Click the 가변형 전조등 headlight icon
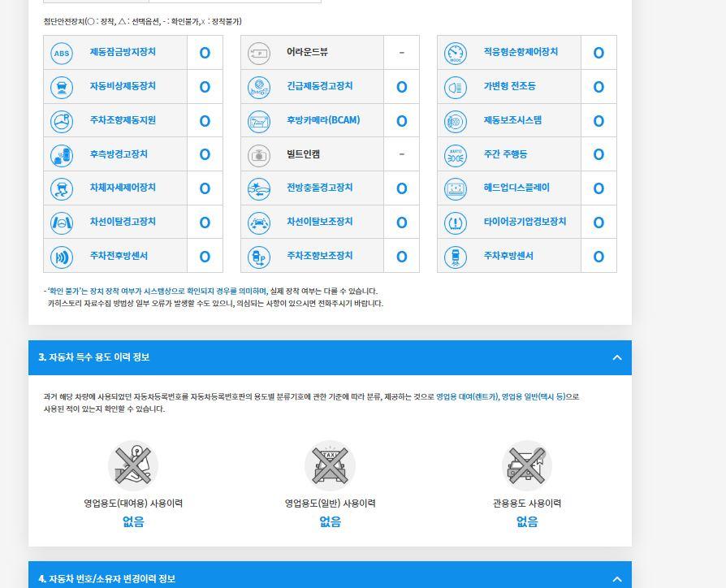Viewport: 726px width, 588px height. pos(456,87)
